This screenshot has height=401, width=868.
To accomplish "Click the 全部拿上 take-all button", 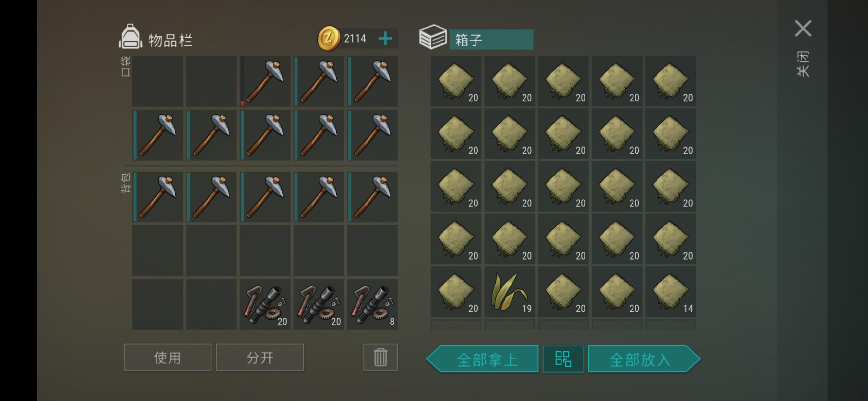I will pyautogui.click(x=482, y=359).
